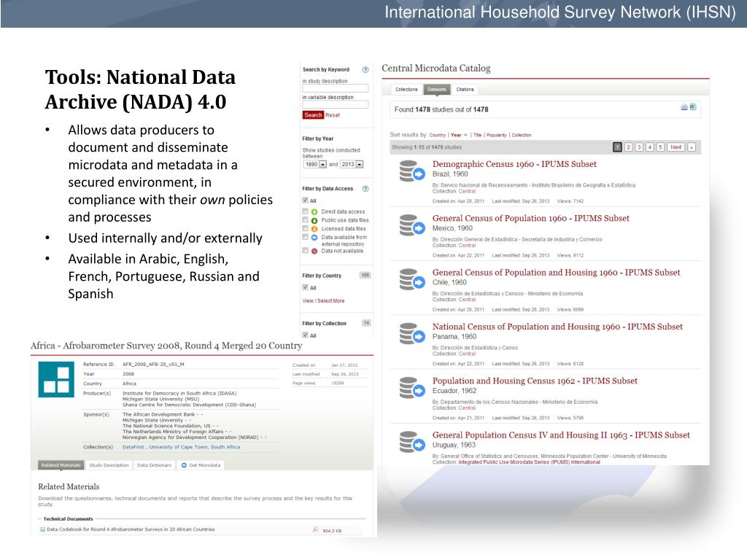Toggle the All checkbox under Filter by Collection

[306, 335]
